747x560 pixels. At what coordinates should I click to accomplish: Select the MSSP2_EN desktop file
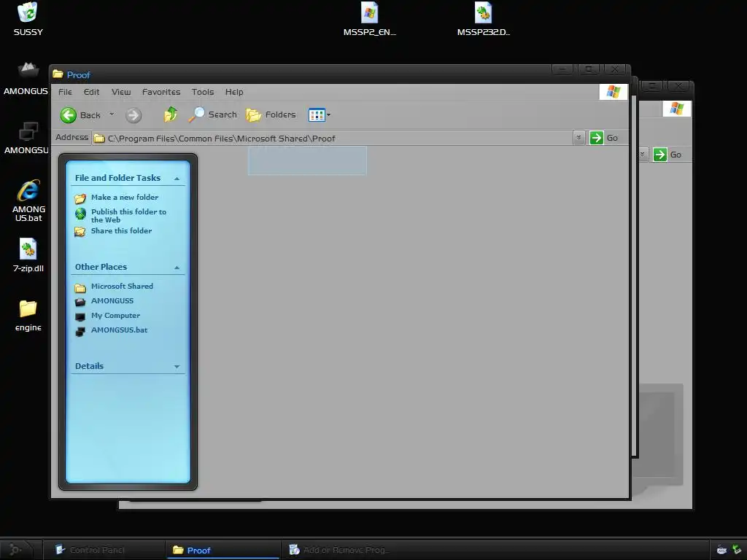click(x=370, y=19)
